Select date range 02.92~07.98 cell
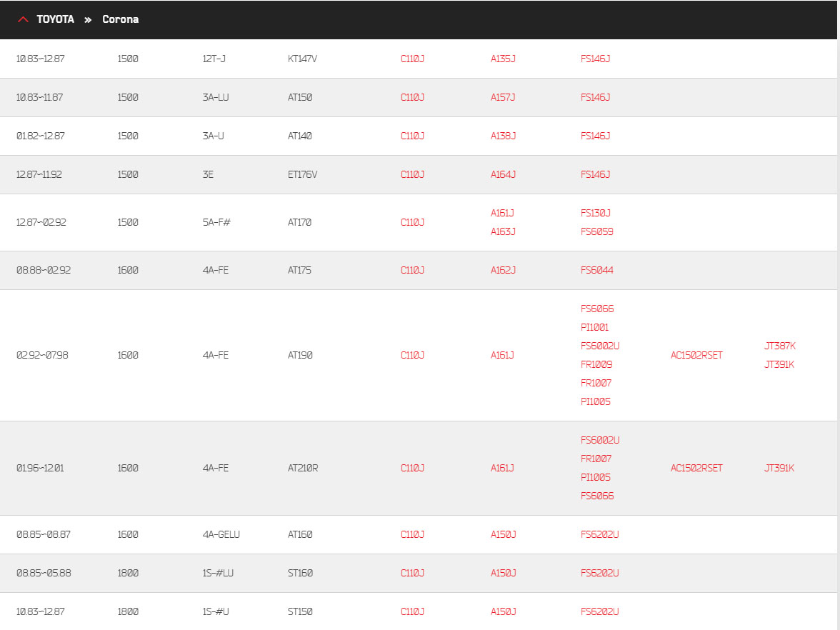The width and height of the screenshot is (840, 630). pos(42,355)
